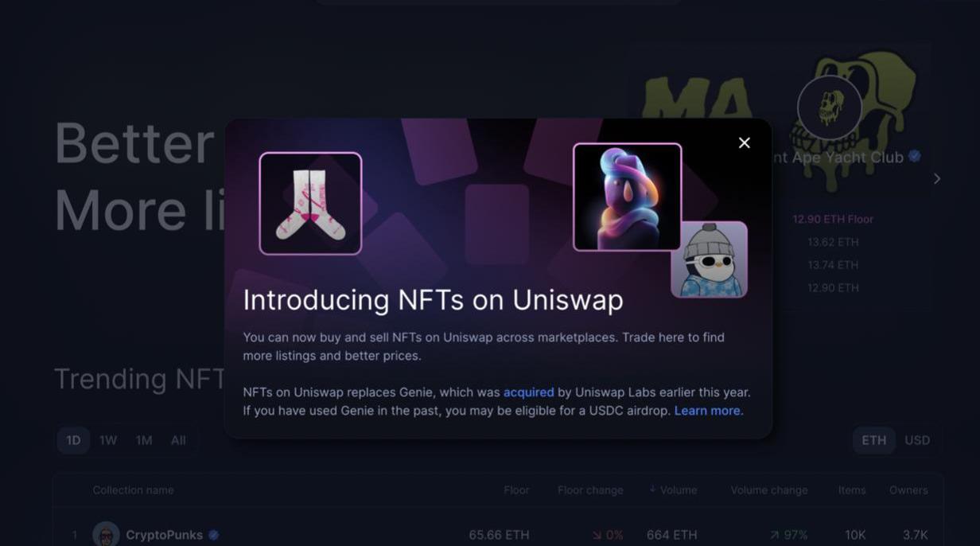Click the CryptoPunks verified checkmark badge

(x=213, y=535)
